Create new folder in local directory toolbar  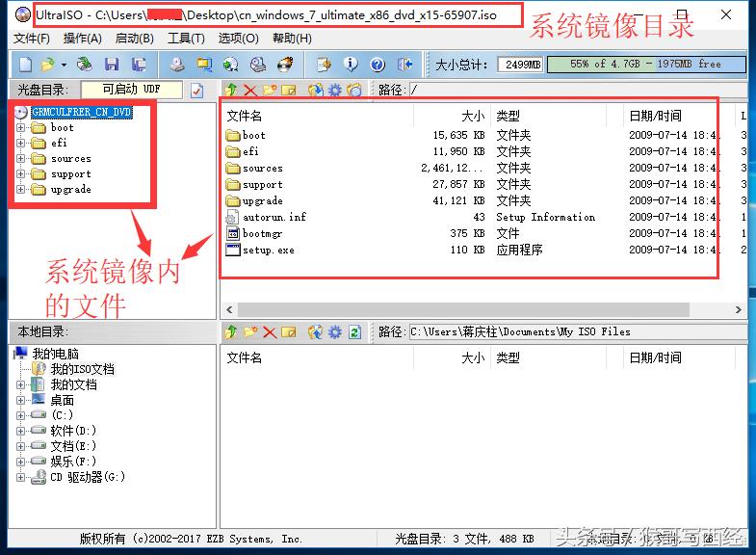[x=250, y=331]
